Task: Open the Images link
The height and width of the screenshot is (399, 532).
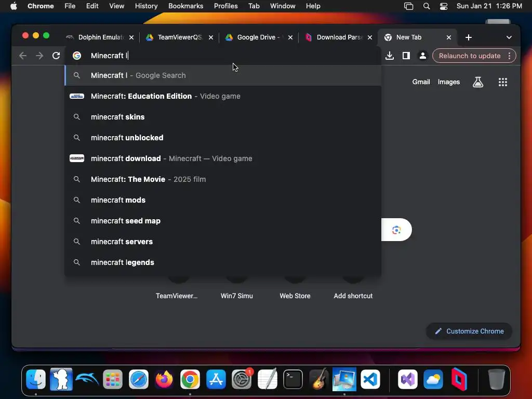Action: (x=448, y=82)
